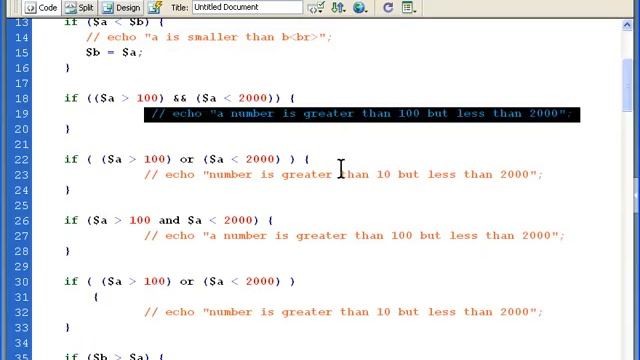Image resolution: width=640 pixels, height=360 pixels.
Task: Click the Live Data view lightning icon
Action: 155,7
